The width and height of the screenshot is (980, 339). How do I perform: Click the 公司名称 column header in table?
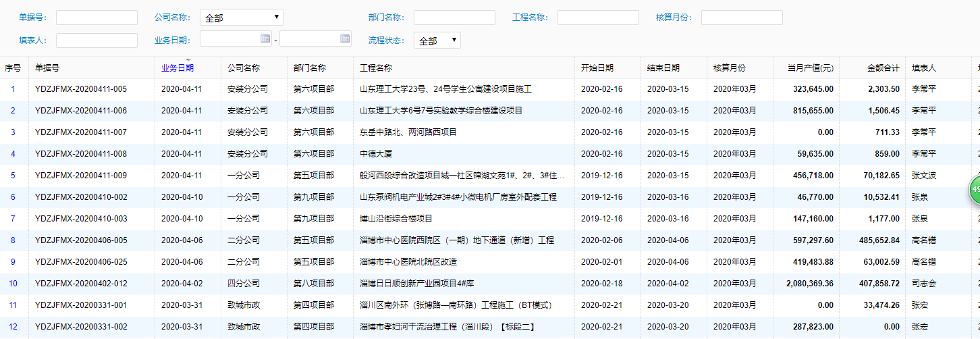[244, 68]
